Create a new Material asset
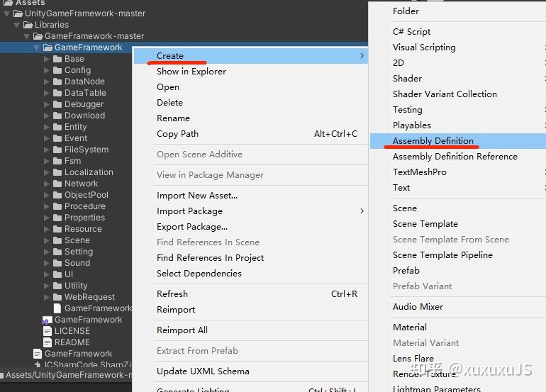Screen dimensions: 546x392 click(410, 327)
